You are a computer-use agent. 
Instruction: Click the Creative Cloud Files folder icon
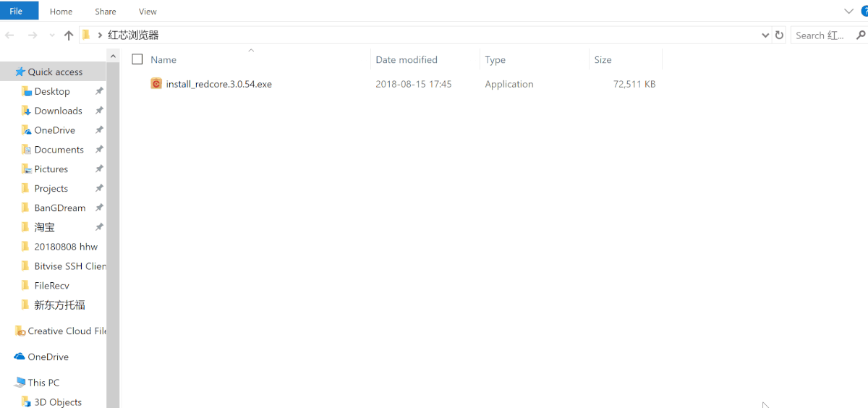point(20,331)
